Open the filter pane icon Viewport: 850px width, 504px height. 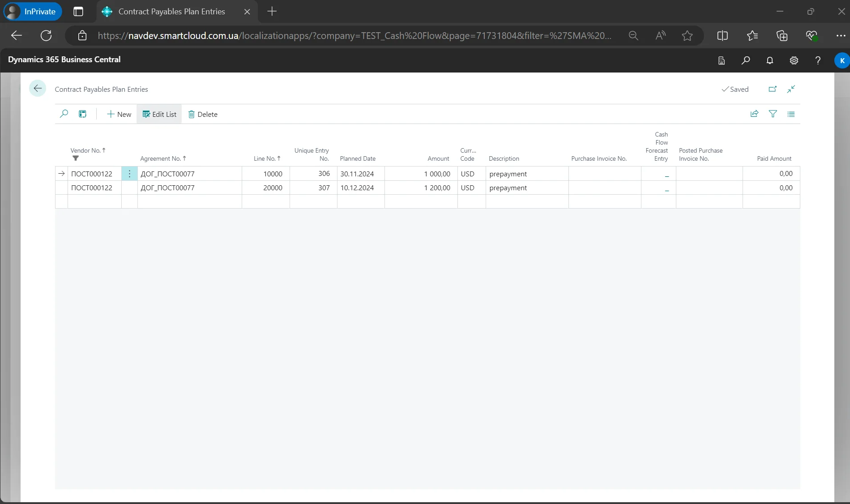click(x=773, y=114)
